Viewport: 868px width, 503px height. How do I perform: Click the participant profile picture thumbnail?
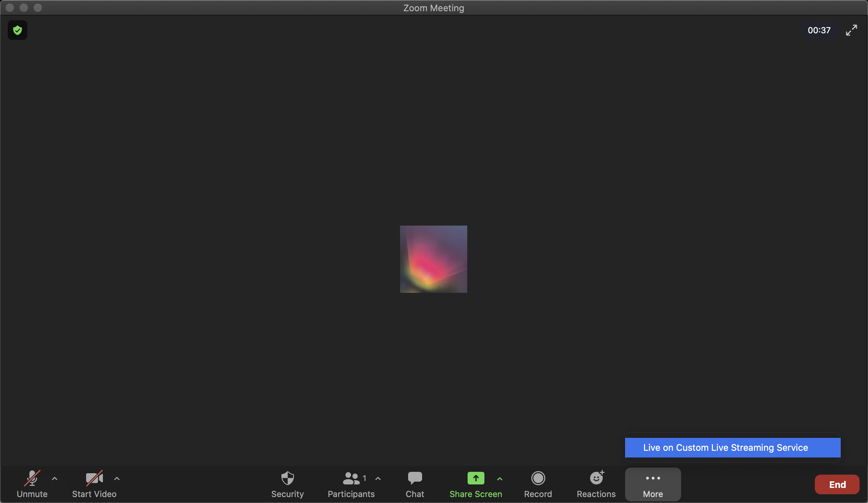coord(433,259)
